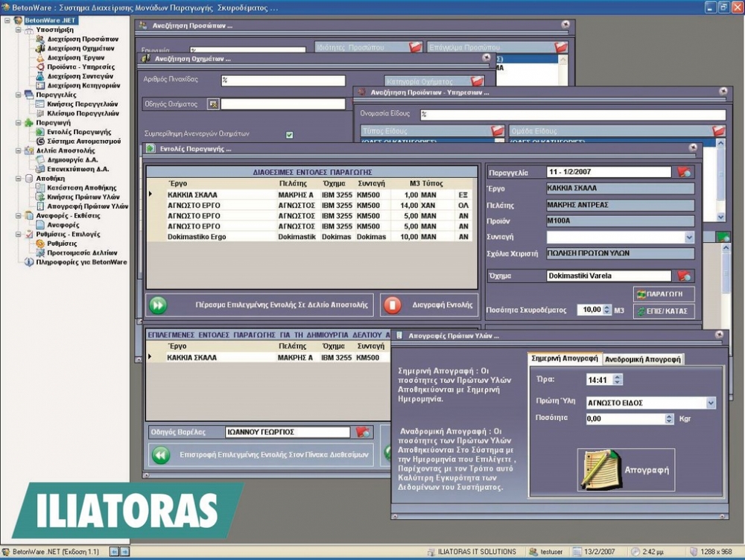Click the testuser status bar entry
745x560 pixels.
click(546, 552)
